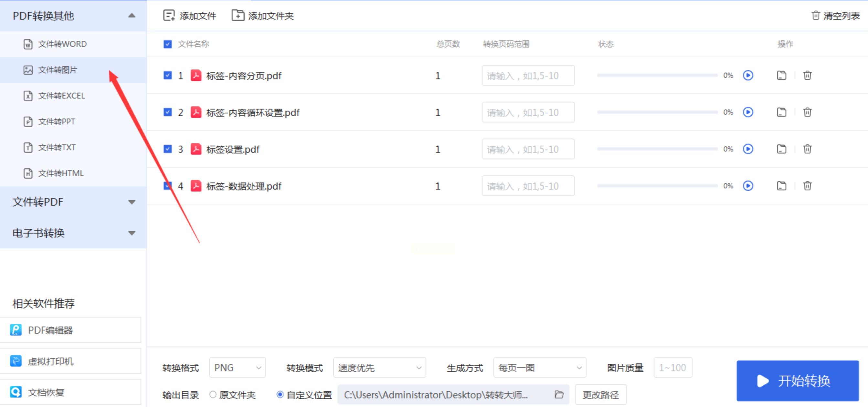Open the 转换格式 PNG dropdown
Viewport: 868px width, 407px height.
coord(237,368)
